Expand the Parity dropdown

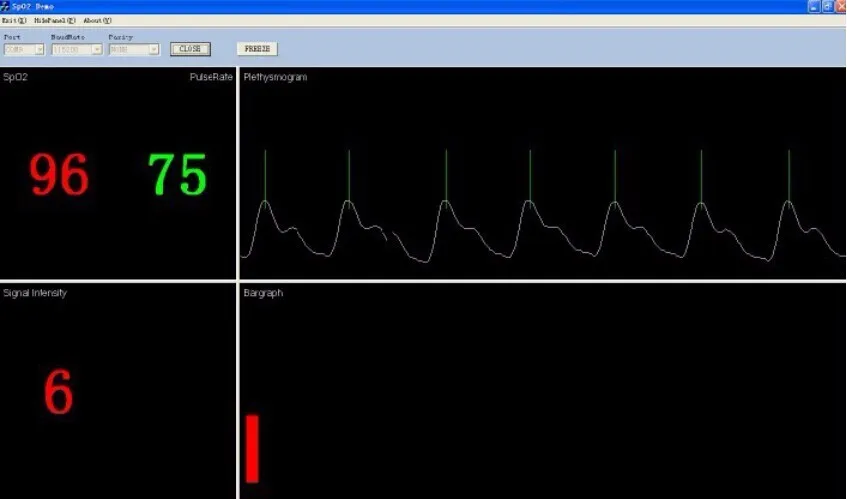point(154,49)
